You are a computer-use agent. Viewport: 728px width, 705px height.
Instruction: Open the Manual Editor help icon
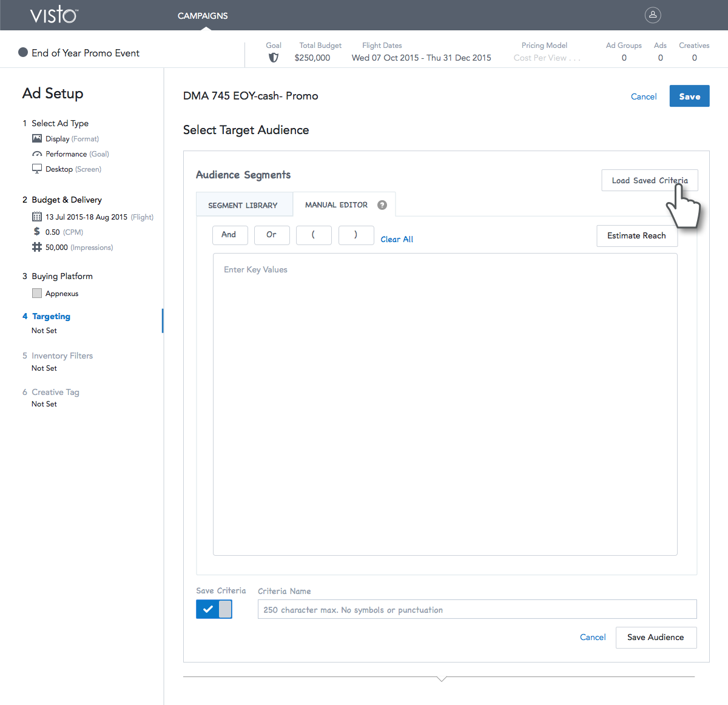(x=382, y=205)
